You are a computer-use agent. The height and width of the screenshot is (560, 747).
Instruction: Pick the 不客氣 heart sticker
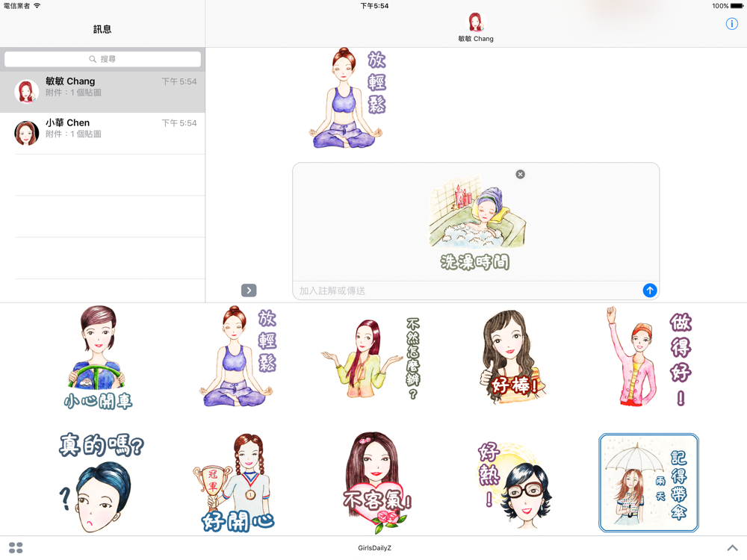(376, 483)
